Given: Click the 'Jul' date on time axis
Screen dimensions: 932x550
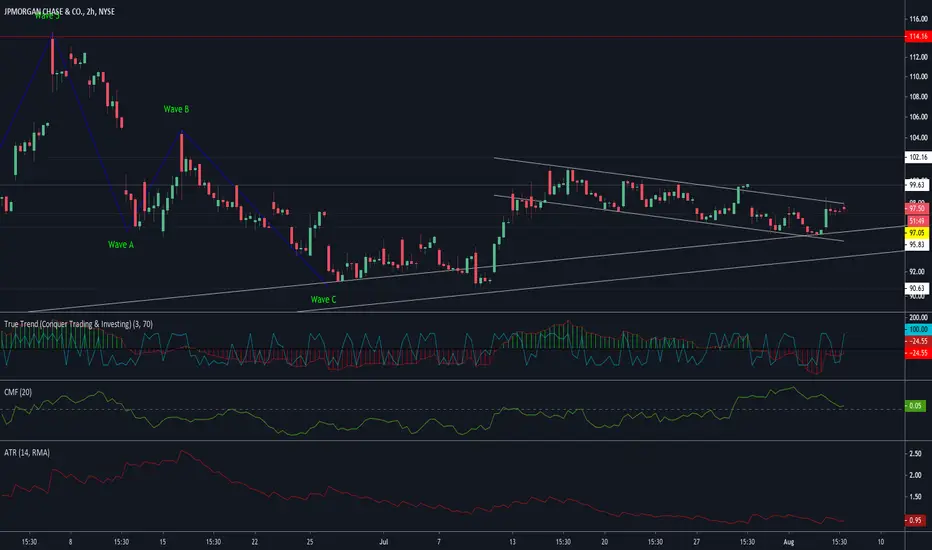Looking at the screenshot, I should click(383, 542).
